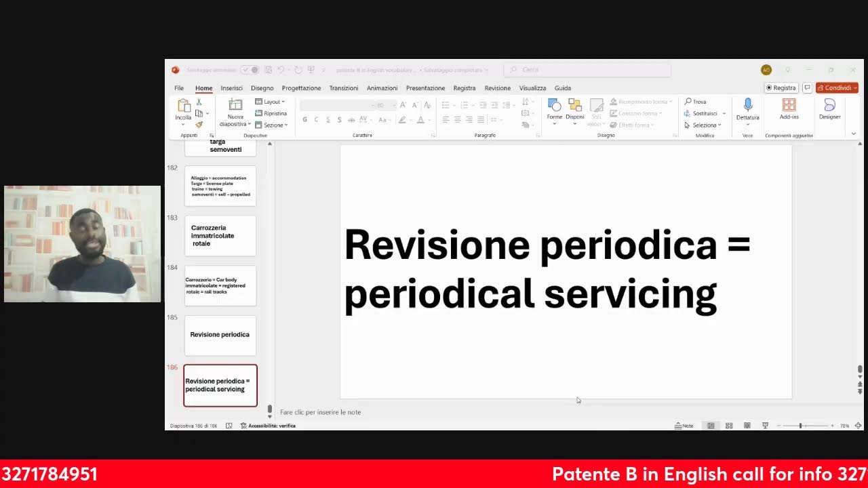The height and width of the screenshot is (488, 868).
Task: Click Accessibilità: verifica in status bar
Action: [267, 426]
